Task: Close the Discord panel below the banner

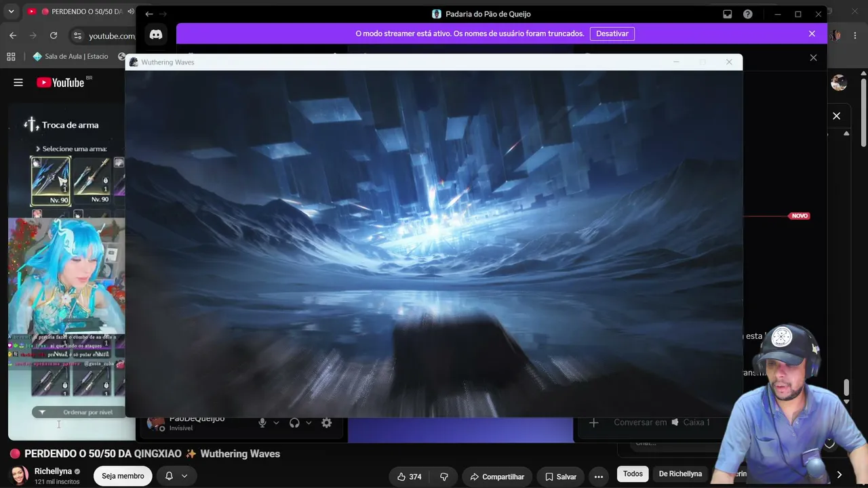Action: point(813,58)
